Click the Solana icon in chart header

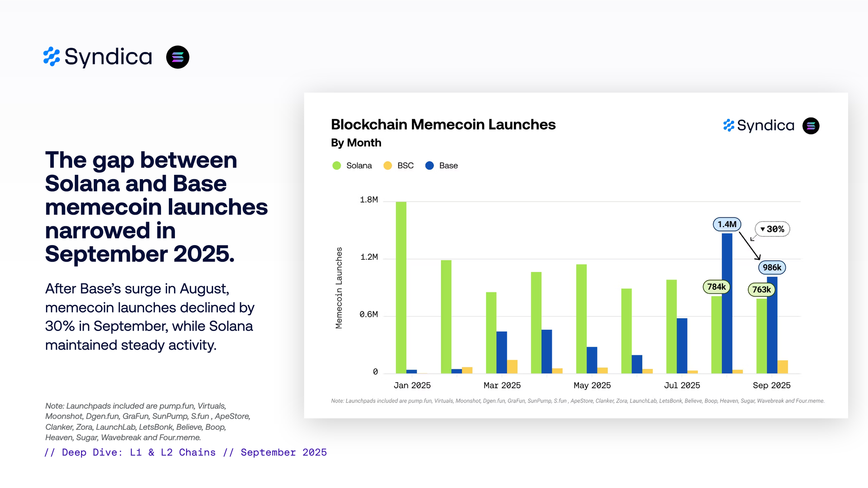810,126
